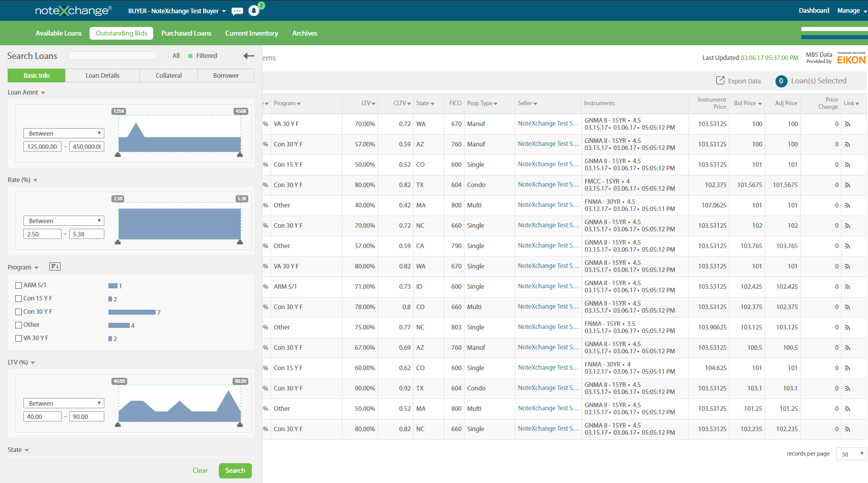Viewport: 868px width, 483px height.
Task: Open NoteXchange Test Seller link in first row
Action: click(548, 123)
